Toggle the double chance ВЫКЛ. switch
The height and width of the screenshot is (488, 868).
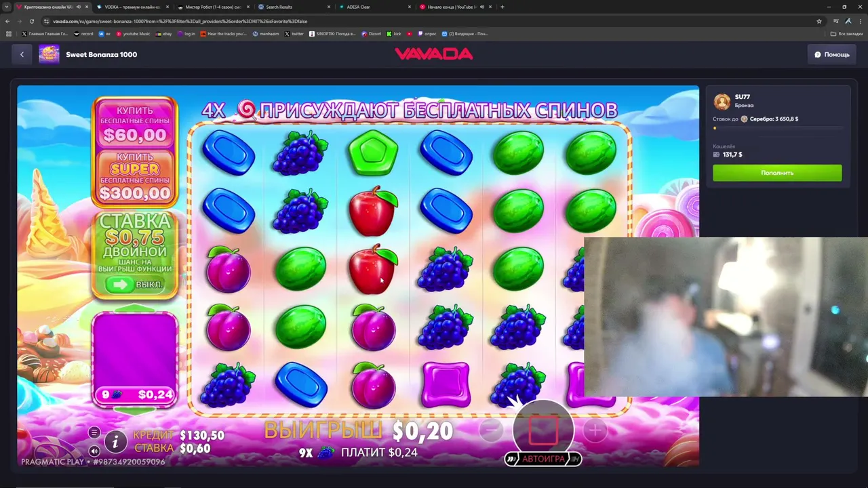(135, 284)
